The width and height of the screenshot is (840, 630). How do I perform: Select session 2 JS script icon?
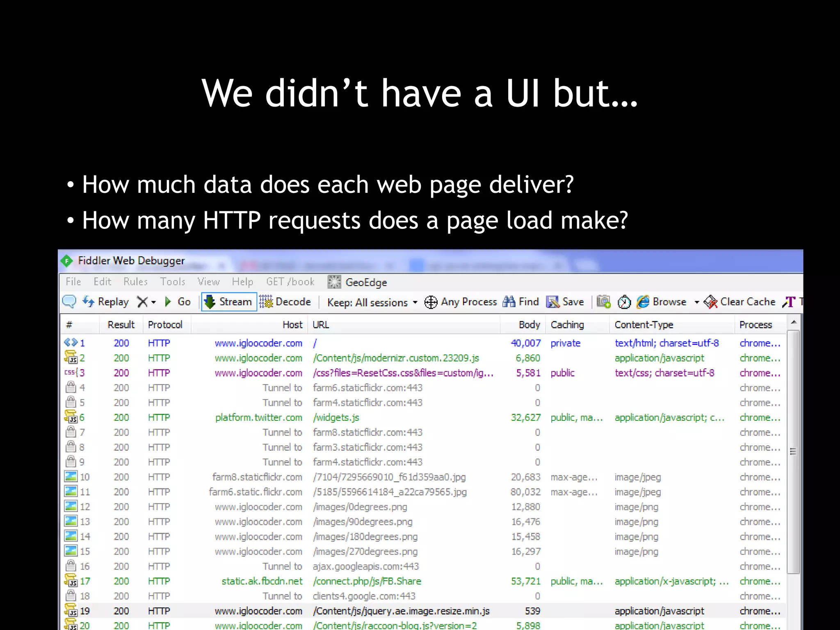pos(71,358)
